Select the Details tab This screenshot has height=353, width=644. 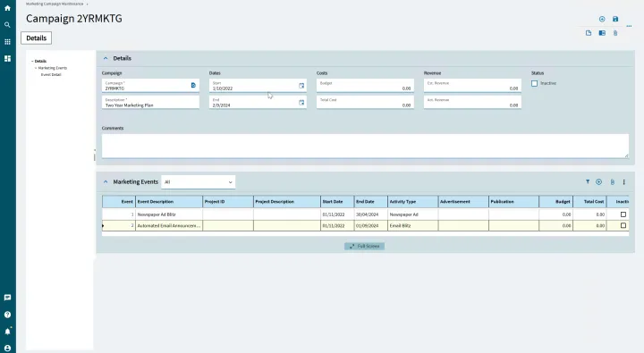[x=36, y=38]
